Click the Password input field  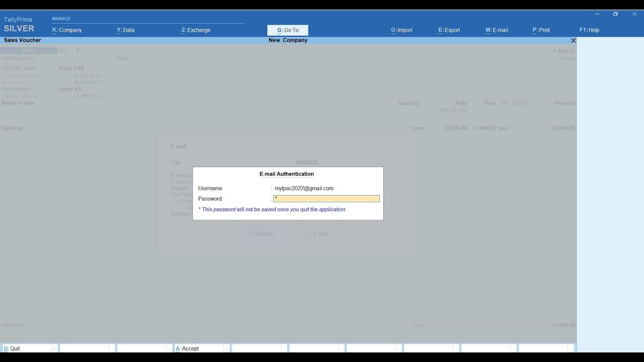tap(327, 199)
